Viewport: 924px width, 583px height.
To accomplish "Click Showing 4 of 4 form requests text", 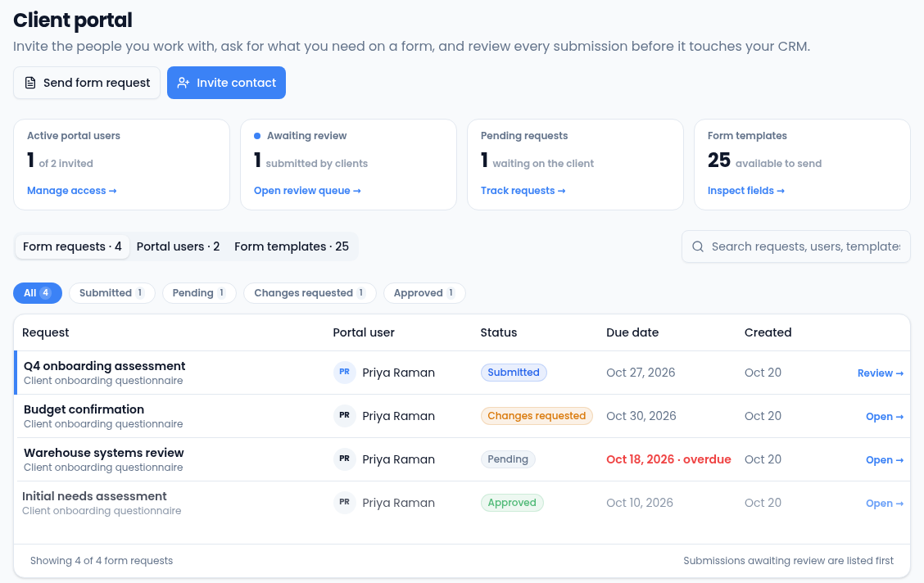I will tap(102, 561).
